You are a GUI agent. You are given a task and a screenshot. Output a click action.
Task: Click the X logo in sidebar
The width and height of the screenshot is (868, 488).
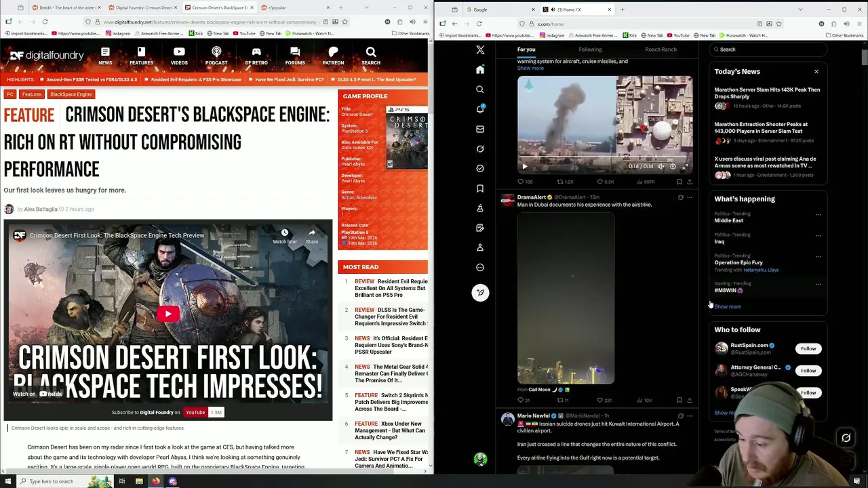coord(480,49)
